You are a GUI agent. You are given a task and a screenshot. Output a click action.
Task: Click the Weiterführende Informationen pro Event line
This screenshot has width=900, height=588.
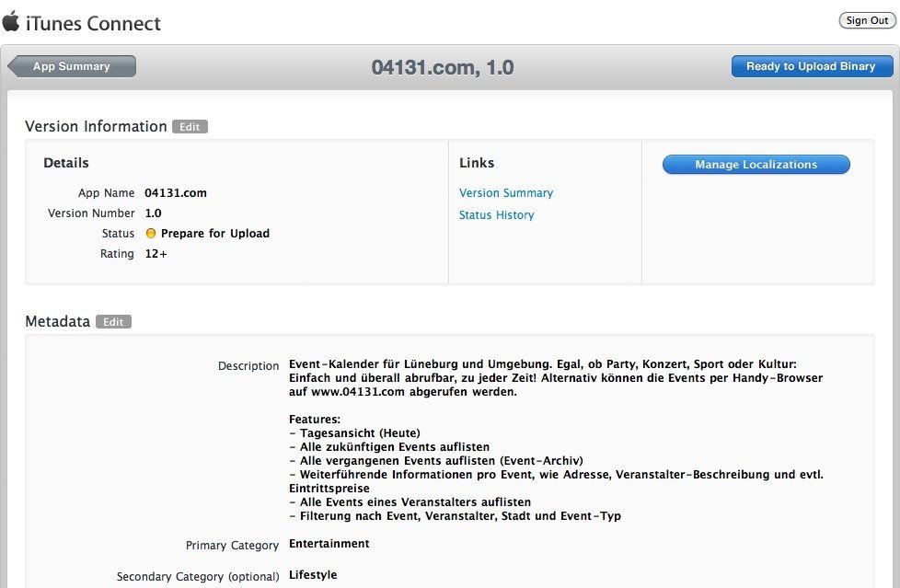coord(556,474)
